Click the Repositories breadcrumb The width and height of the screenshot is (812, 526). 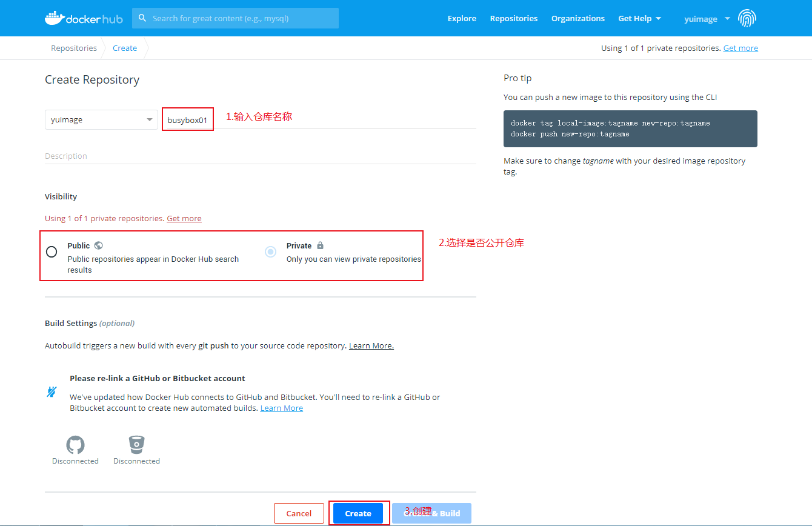tap(74, 48)
